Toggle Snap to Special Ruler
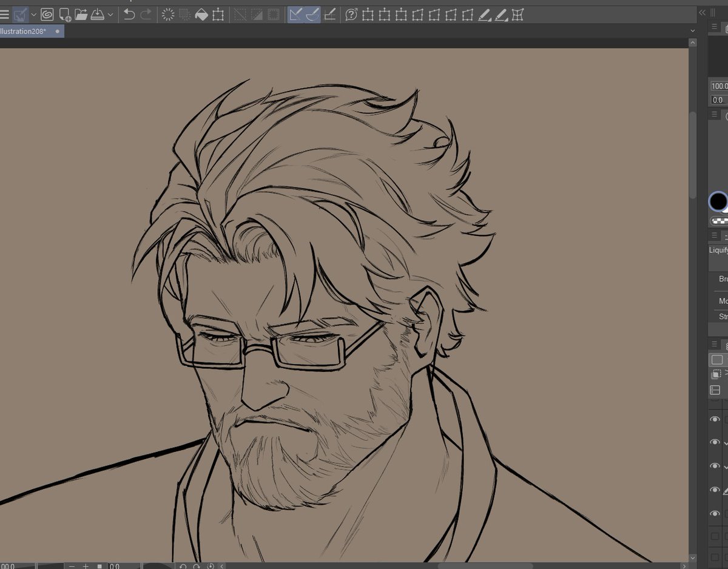This screenshot has height=569, width=728. click(312, 15)
